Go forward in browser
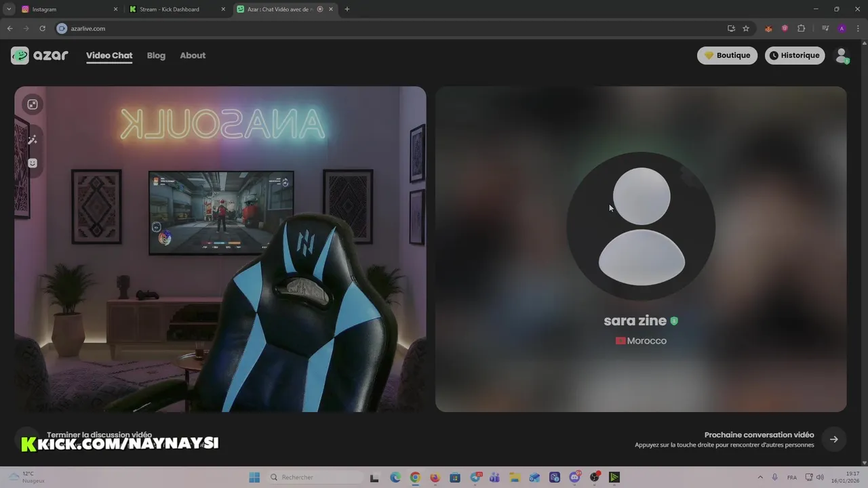 tap(26, 28)
